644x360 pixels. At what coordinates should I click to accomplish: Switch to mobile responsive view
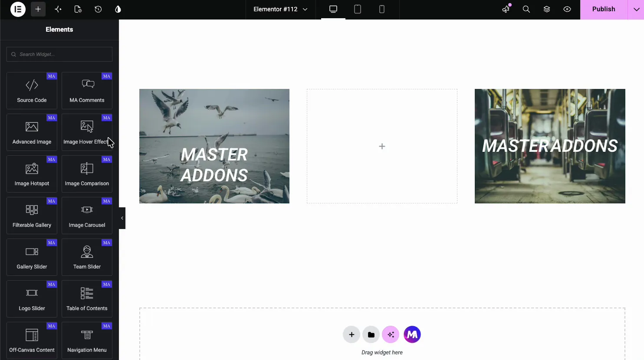coord(382,9)
